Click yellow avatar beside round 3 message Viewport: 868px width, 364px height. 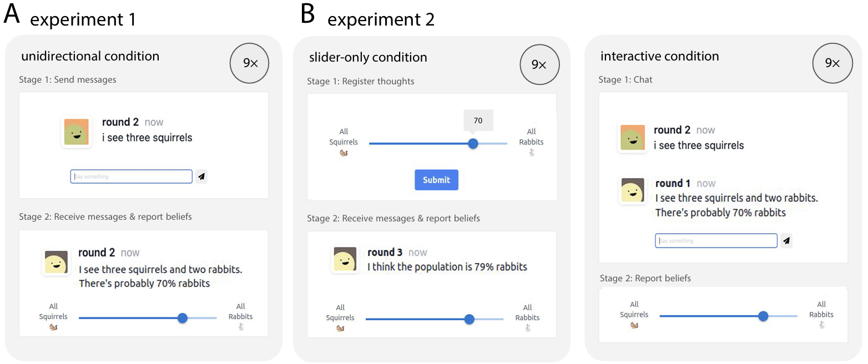(x=345, y=259)
